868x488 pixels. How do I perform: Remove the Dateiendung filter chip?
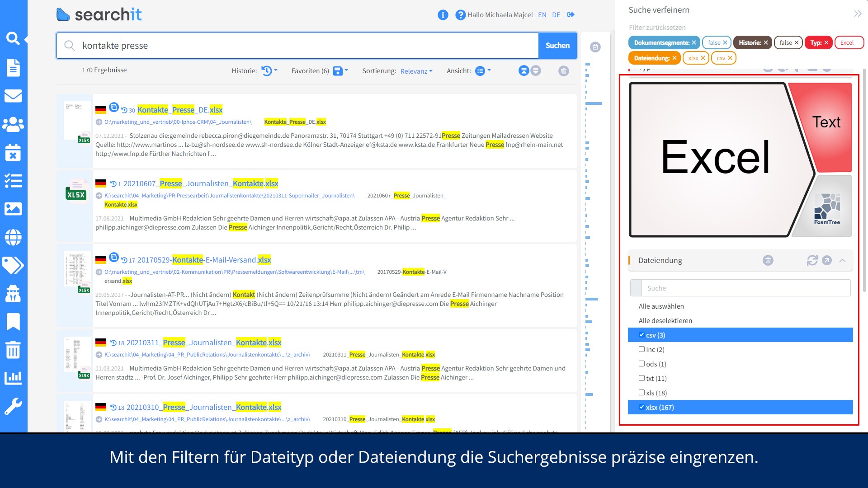[x=675, y=58]
